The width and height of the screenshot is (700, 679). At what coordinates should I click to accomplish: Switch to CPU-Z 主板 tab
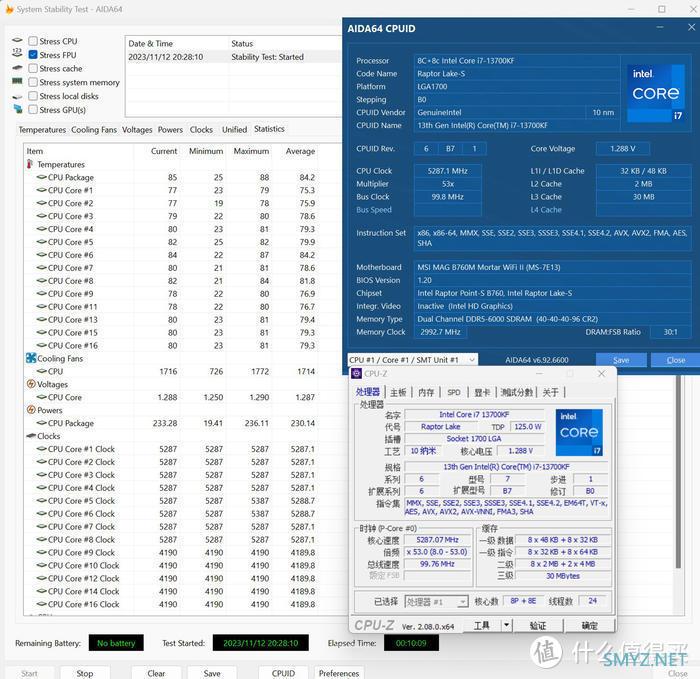tap(398, 392)
